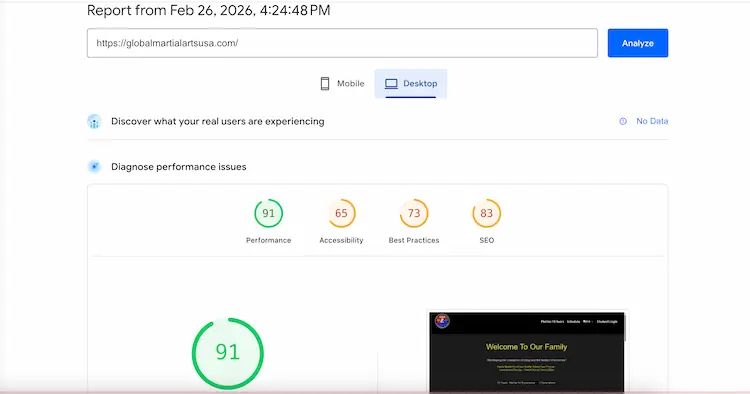The image size is (750, 394).
Task: Click the real users experience icon
Action: [94, 121]
